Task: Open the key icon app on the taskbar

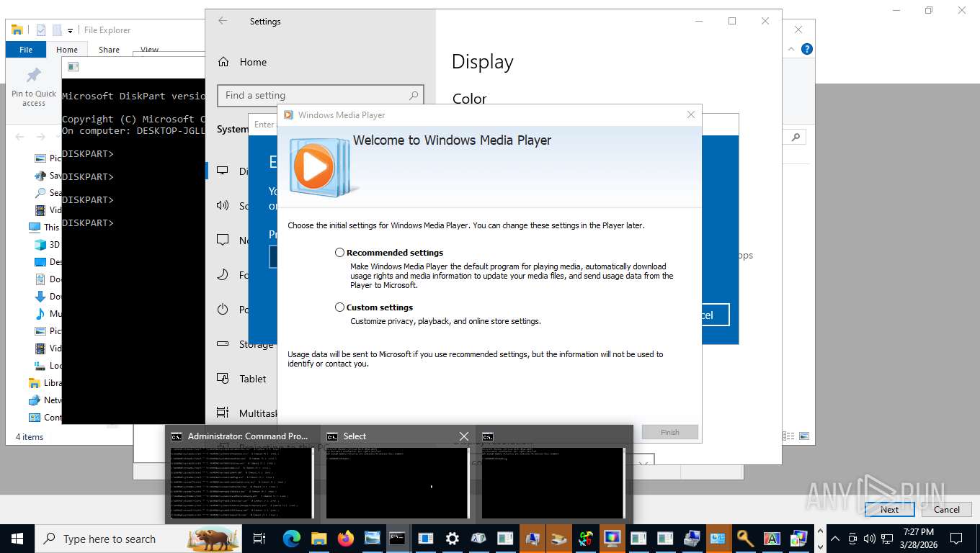Action: pyautogui.click(x=744, y=539)
